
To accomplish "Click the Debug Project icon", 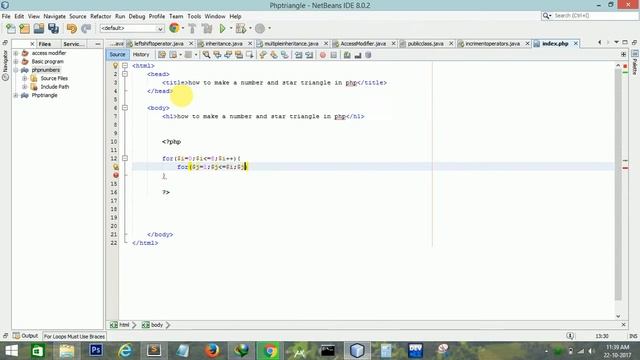I will point(241,28).
